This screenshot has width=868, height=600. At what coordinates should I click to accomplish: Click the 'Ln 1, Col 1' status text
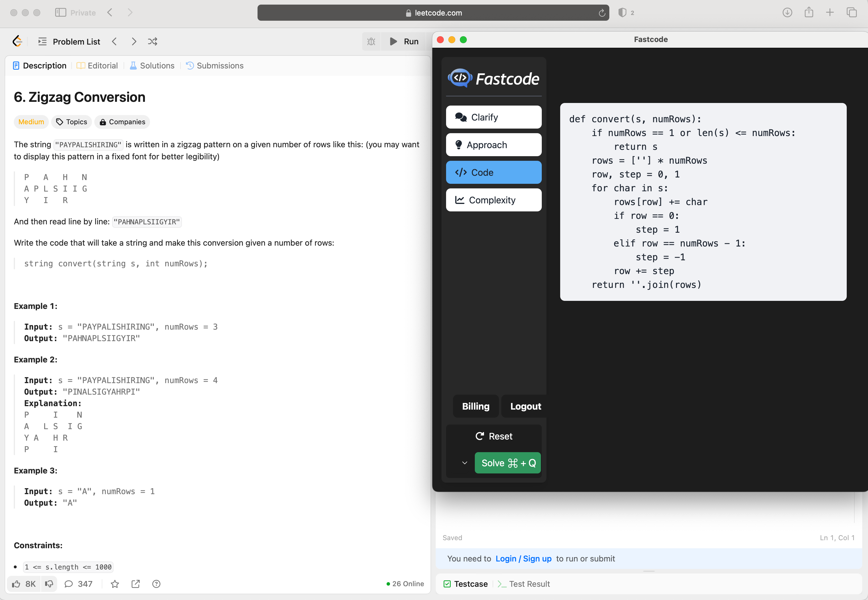837,538
